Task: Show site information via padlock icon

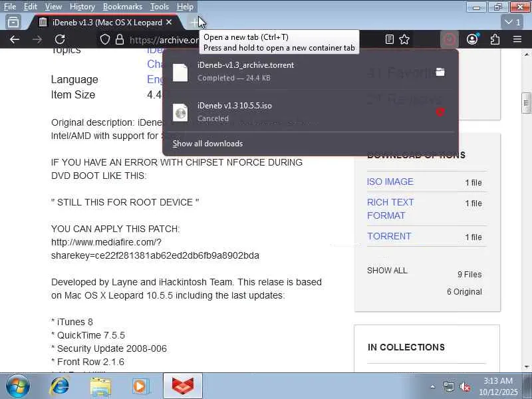Action: pyautogui.click(x=120, y=40)
